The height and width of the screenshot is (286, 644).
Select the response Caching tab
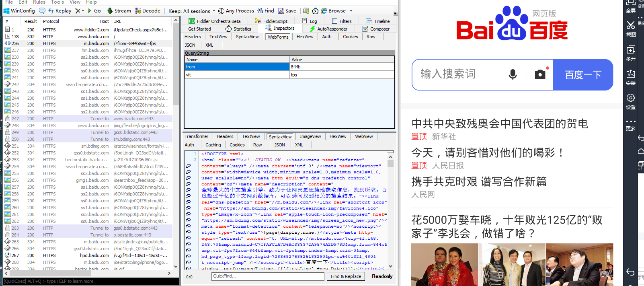213,145
